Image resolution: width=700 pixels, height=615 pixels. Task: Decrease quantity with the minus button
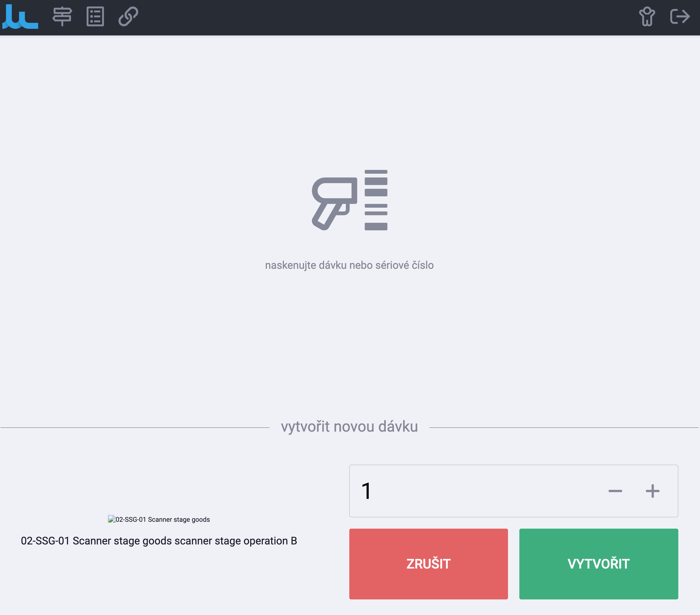tap(615, 491)
